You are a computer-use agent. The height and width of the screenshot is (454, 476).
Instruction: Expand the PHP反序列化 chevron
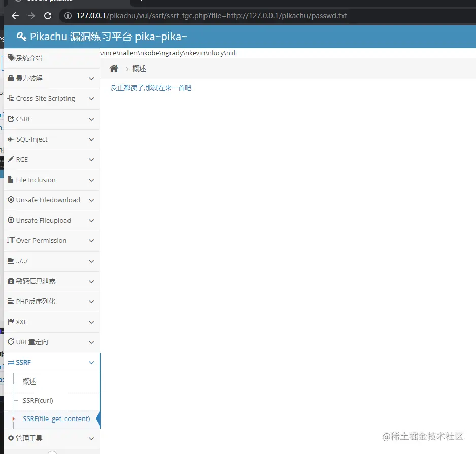point(91,302)
